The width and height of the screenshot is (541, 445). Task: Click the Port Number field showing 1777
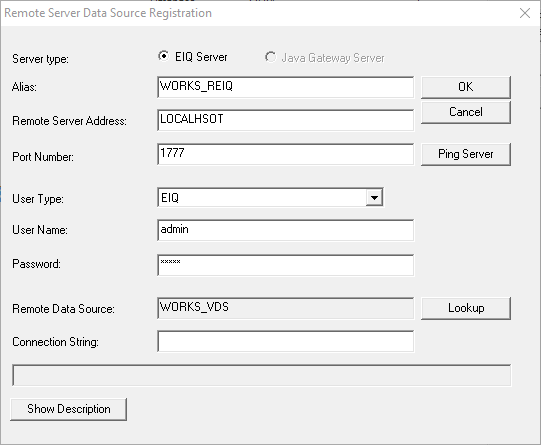[285, 154]
